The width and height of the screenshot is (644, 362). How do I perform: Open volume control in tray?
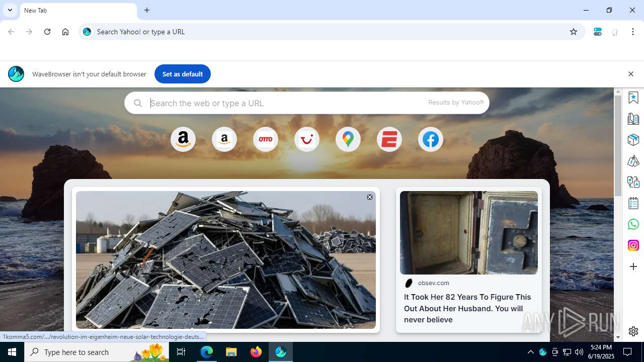tap(579, 352)
